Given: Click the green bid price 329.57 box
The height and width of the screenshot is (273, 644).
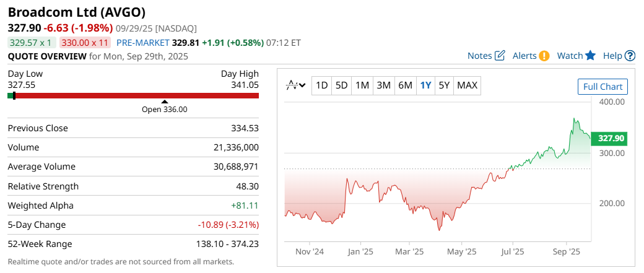Looking at the screenshot, I should pyautogui.click(x=32, y=43).
